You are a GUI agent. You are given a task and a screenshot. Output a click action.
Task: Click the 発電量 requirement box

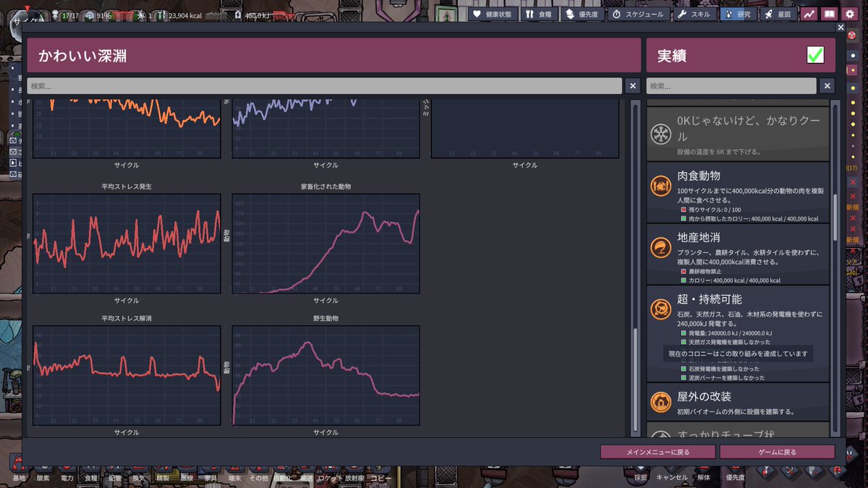tap(683, 333)
